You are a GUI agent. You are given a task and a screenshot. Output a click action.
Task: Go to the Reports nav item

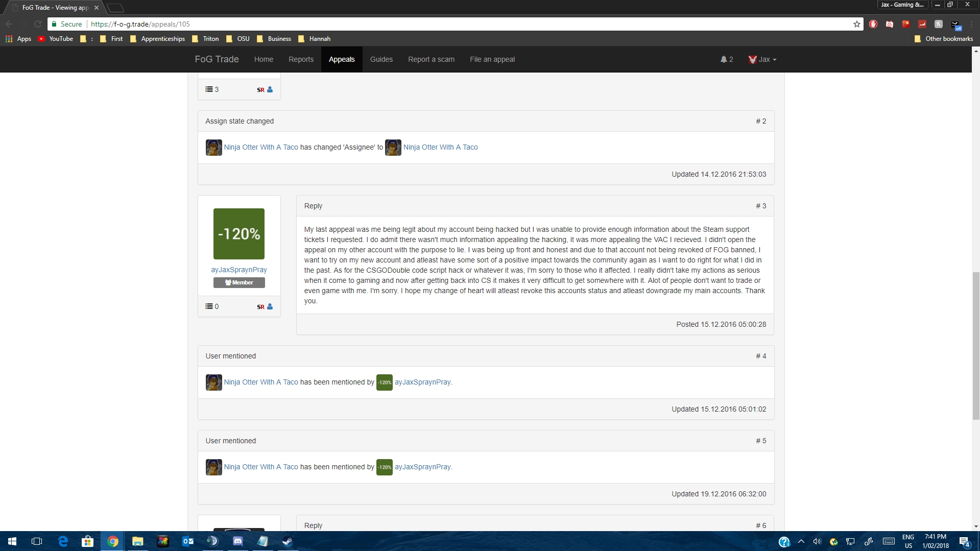[x=301, y=59]
